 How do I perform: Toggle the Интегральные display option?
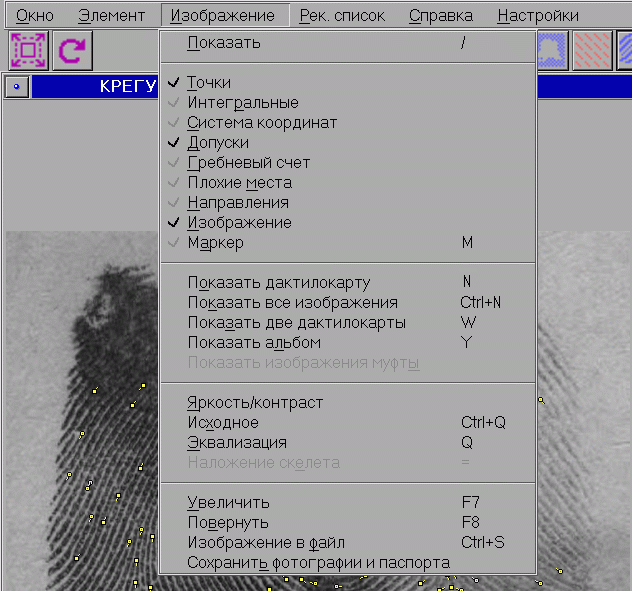[347, 102]
